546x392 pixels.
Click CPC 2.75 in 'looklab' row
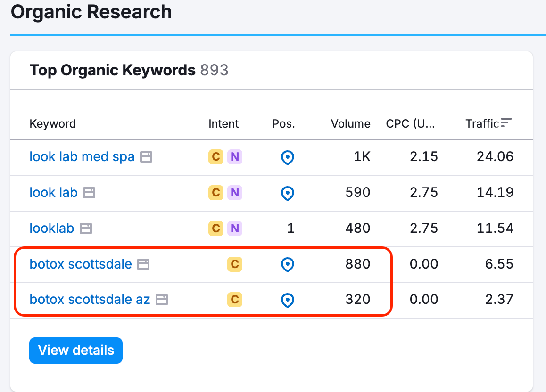point(424,229)
